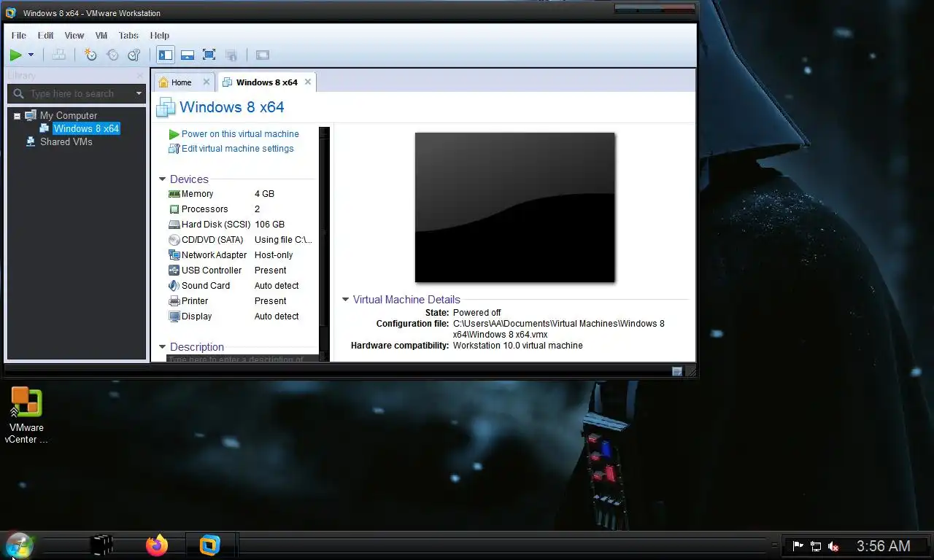Click the Network Adapter device icon
934x560 pixels.
pos(174,255)
